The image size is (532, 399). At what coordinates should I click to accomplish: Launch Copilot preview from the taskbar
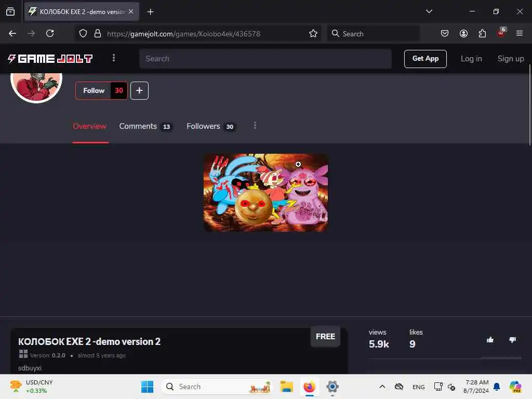click(515, 387)
